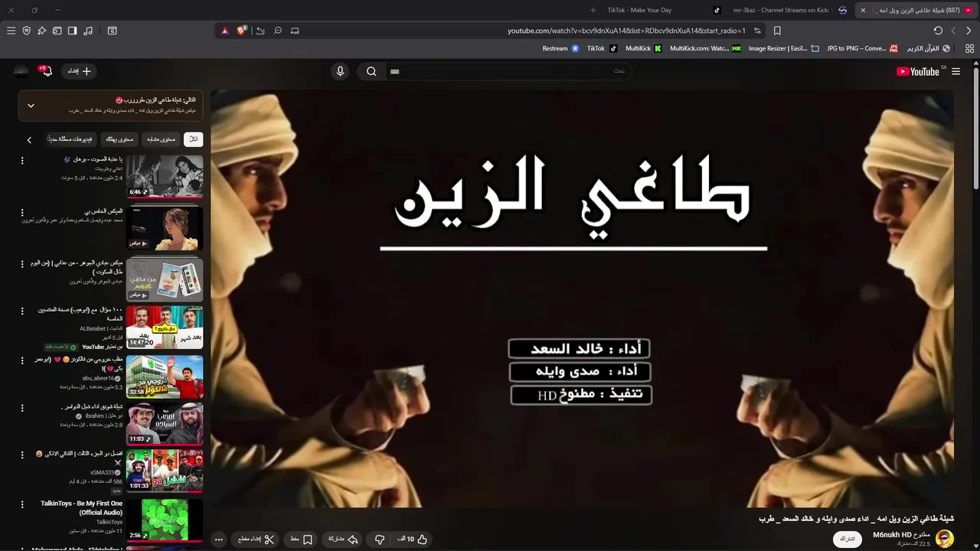Open القرآن الكريم bookmark

(x=929, y=48)
